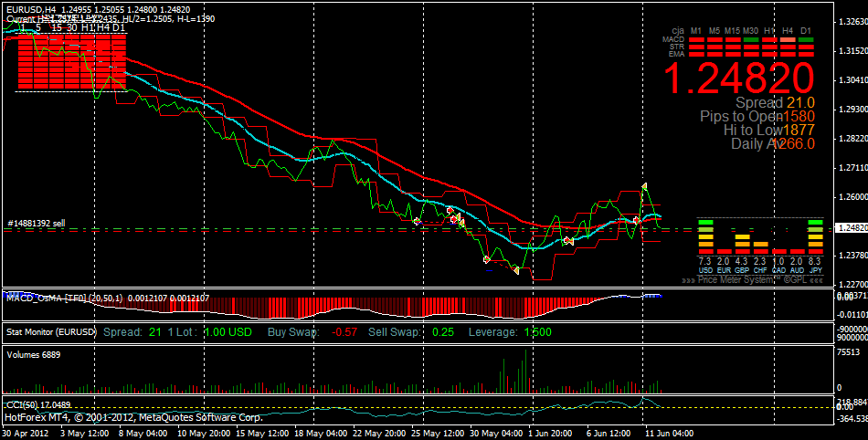
Task: Click the trade arrow at the lowest price
Action: pyautogui.click(x=516, y=269)
